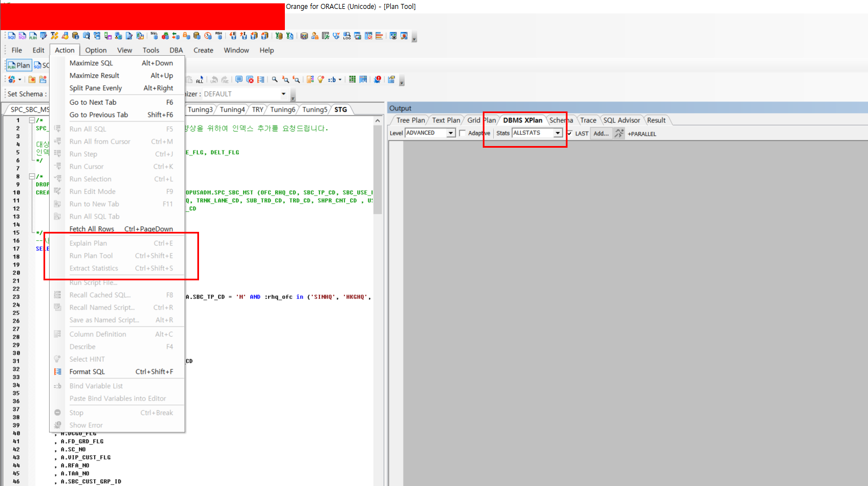Choose Fetch All Rows menu entry

pos(91,229)
